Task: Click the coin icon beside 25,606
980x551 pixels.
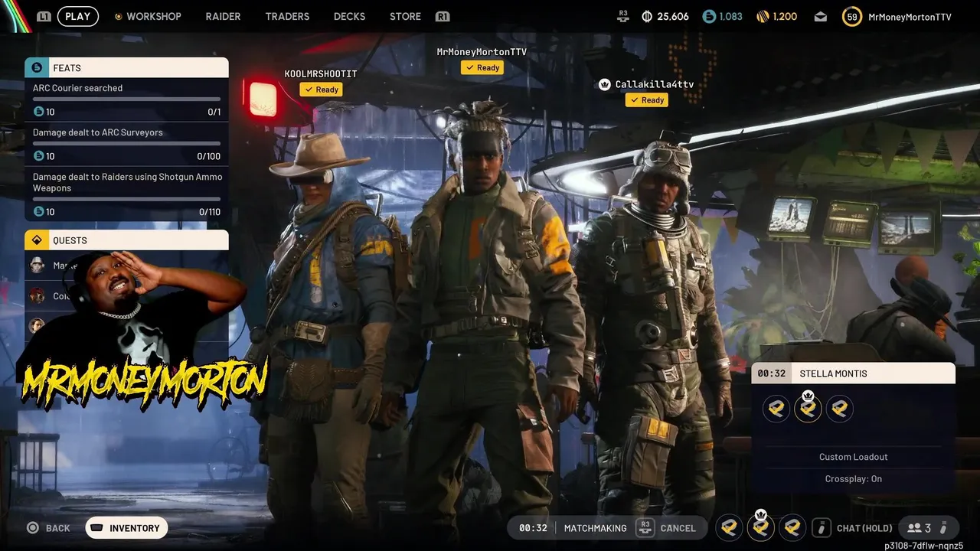Action: pyautogui.click(x=647, y=16)
